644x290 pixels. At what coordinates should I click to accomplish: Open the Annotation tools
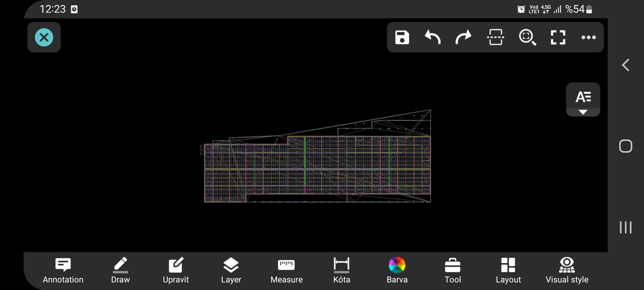(63, 271)
